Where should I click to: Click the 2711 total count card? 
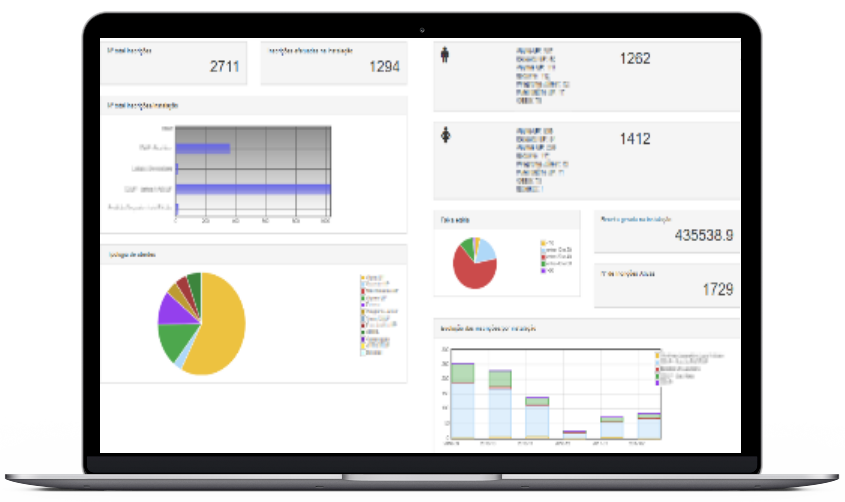(174, 64)
